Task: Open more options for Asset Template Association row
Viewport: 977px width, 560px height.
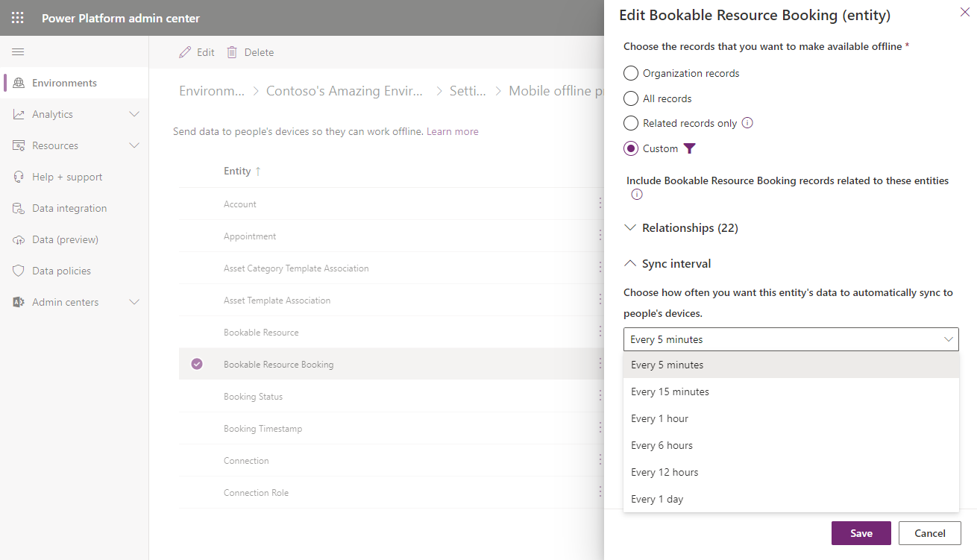Action: click(x=600, y=300)
